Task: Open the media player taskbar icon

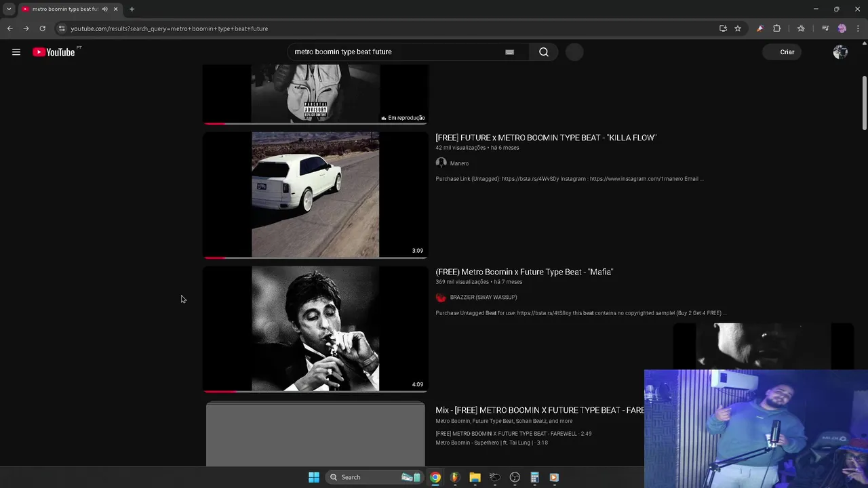Action: [554, 477]
